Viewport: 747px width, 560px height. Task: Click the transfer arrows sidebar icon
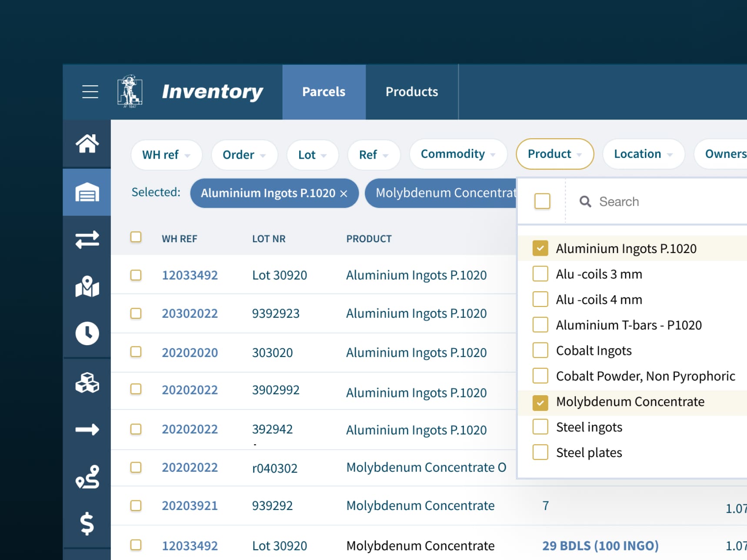click(x=87, y=240)
